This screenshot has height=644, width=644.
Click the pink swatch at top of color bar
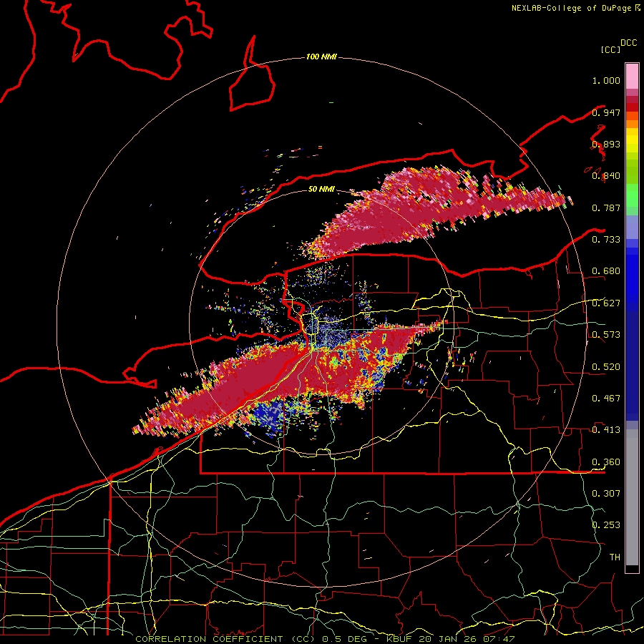[632, 76]
